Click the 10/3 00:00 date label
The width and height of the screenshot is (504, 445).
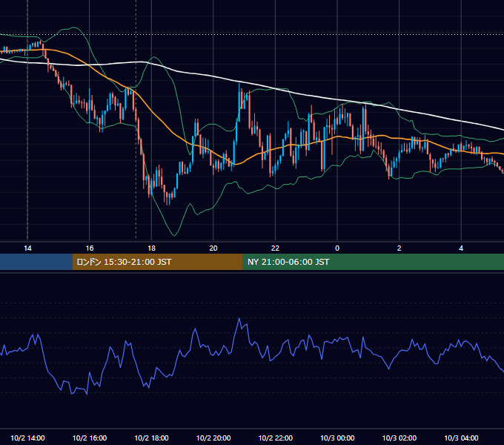[x=337, y=438]
